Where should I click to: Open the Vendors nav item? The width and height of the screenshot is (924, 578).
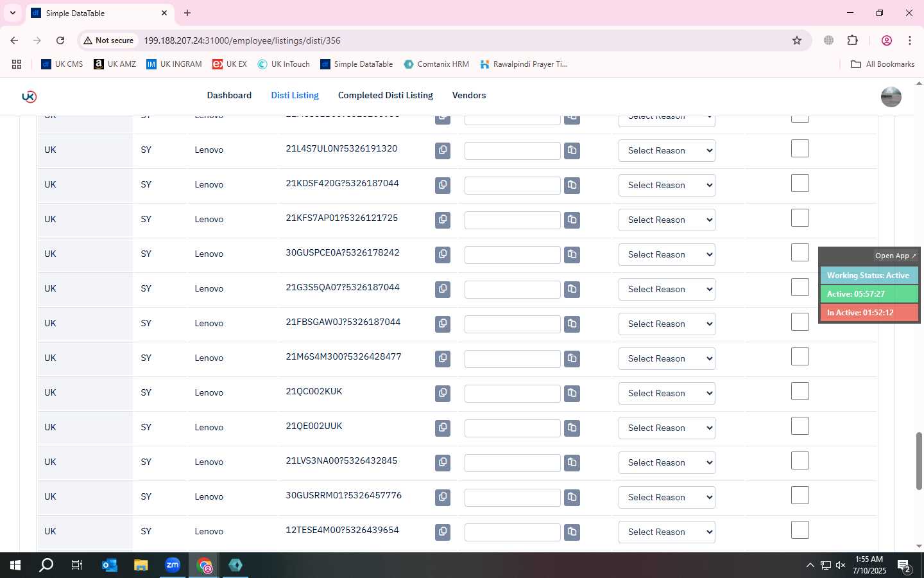click(469, 95)
